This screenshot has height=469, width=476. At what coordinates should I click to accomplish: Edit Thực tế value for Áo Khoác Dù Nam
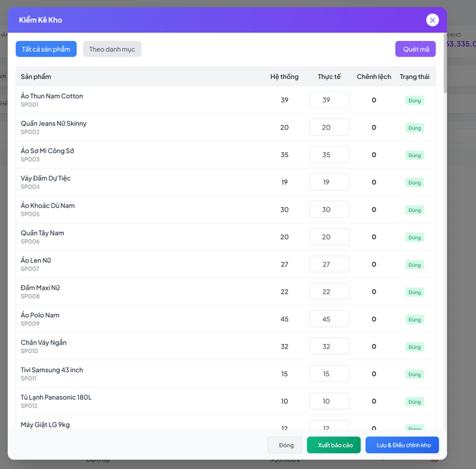click(x=329, y=209)
